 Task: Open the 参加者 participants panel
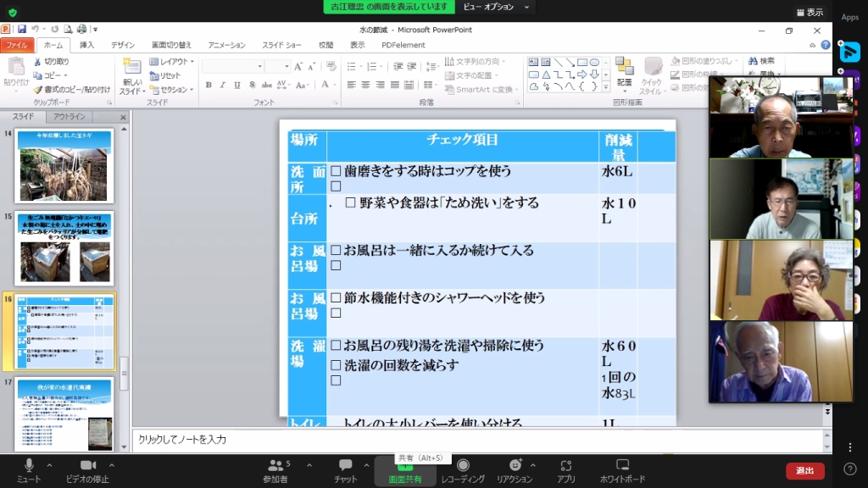tap(275, 471)
